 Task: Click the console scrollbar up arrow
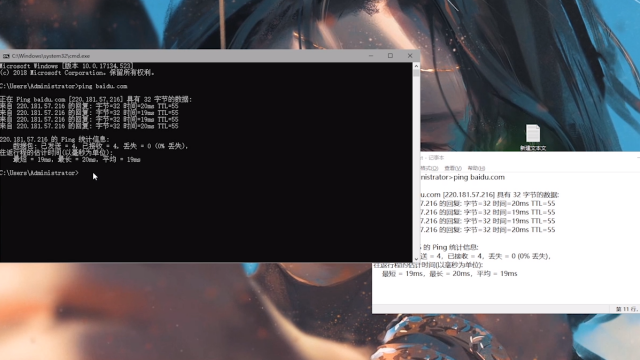click(416, 66)
